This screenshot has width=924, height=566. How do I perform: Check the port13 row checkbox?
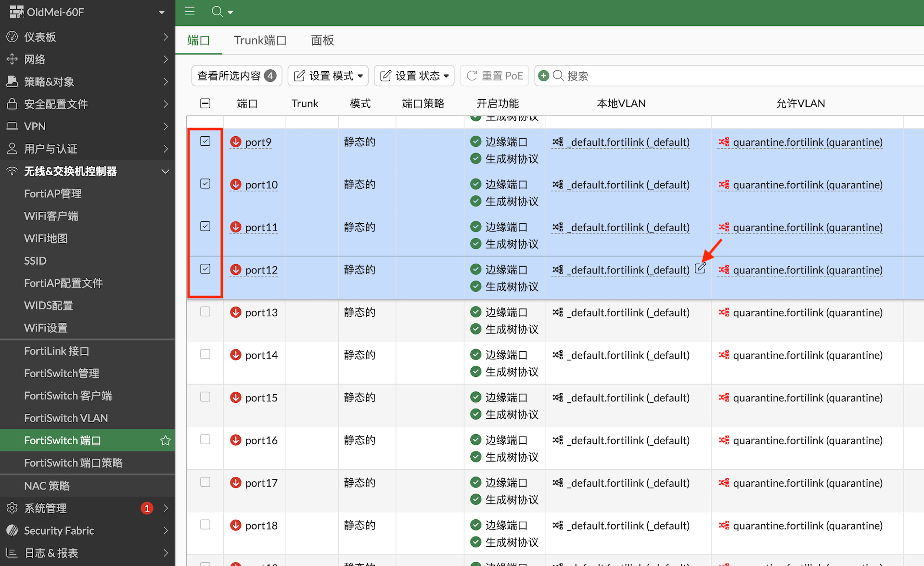(205, 311)
